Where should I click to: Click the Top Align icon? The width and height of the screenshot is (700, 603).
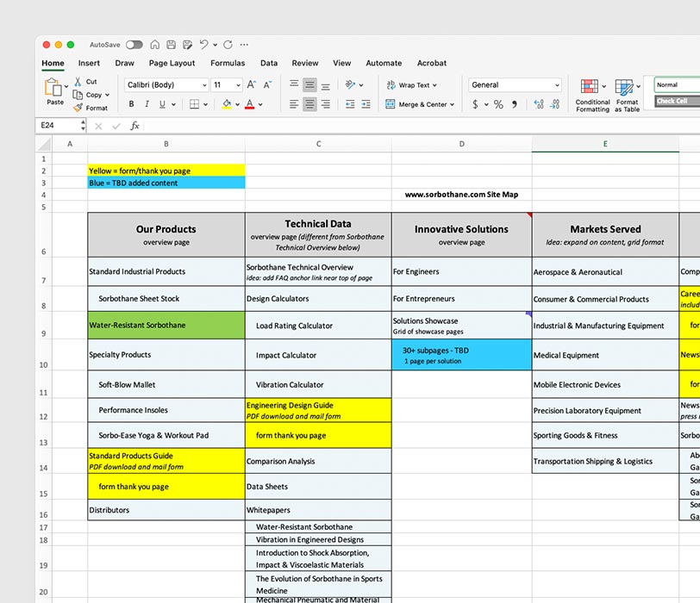(x=294, y=84)
